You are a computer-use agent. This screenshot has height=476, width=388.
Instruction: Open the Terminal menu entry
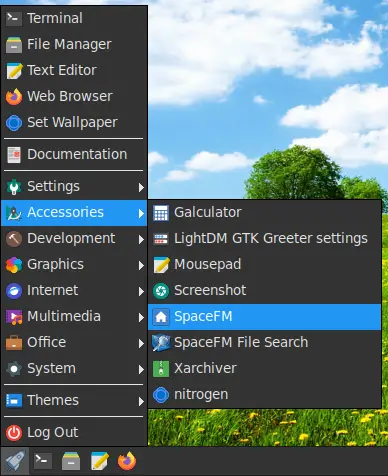(74, 18)
